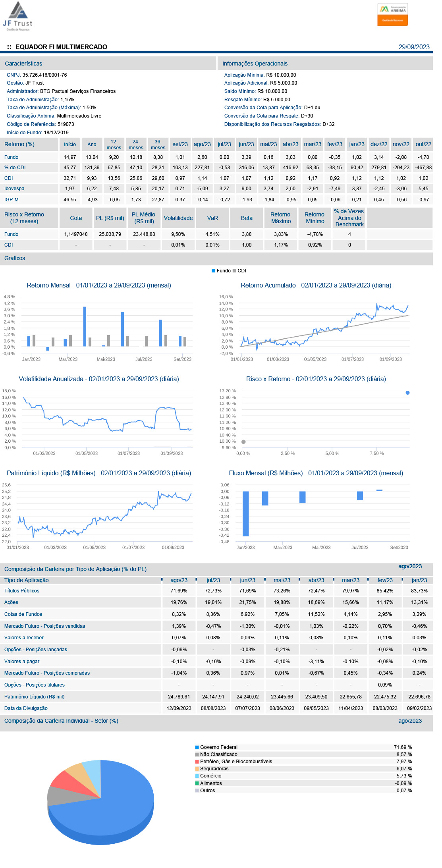
Task: Open the Características section header
Action: point(23,64)
